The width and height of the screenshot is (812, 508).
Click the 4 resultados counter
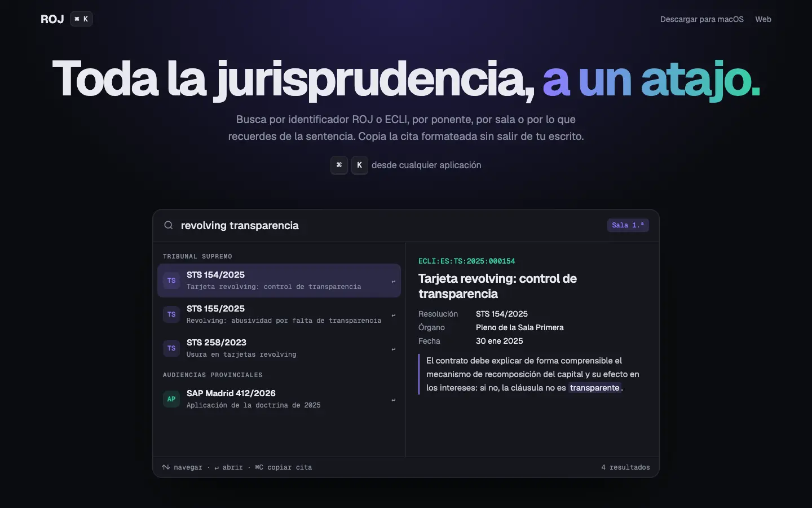click(625, 467)
